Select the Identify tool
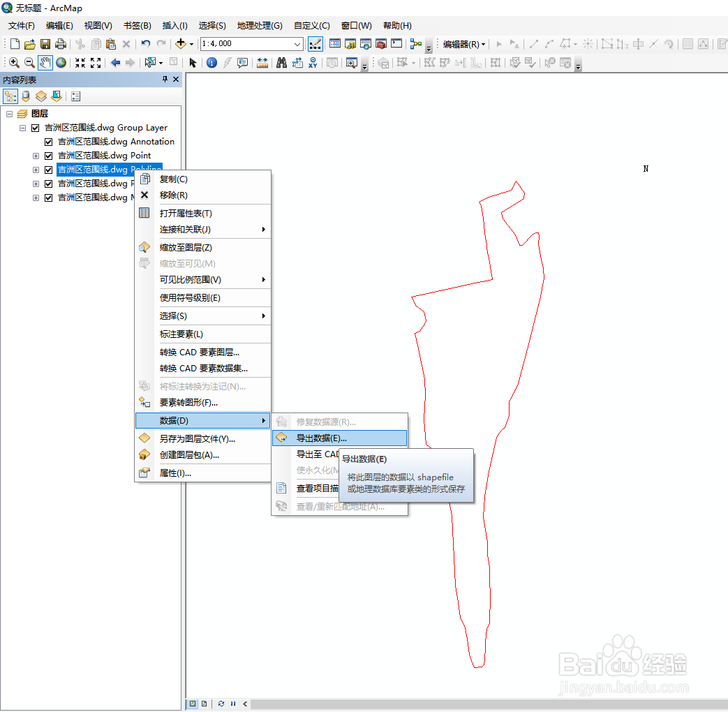Image resolution: width=728 pixels, height=712 pixels. coord(211,63)
